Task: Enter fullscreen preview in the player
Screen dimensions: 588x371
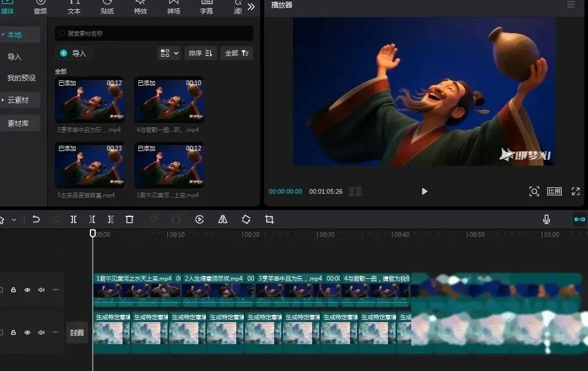Action: click(575, 191)
